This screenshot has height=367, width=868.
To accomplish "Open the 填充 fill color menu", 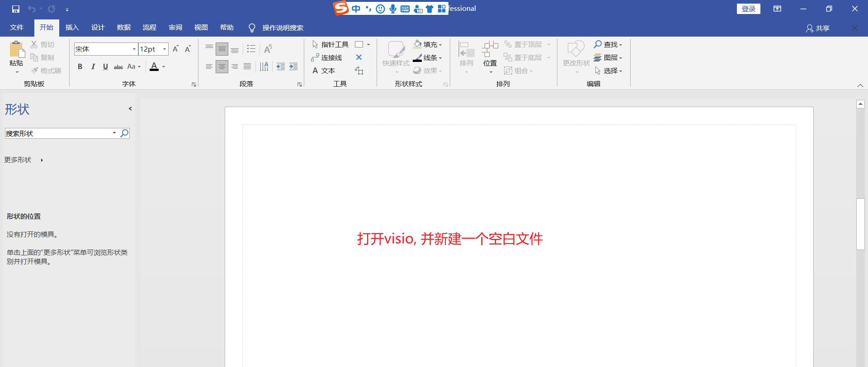I will pyautogui.click(x=428, y=44).
